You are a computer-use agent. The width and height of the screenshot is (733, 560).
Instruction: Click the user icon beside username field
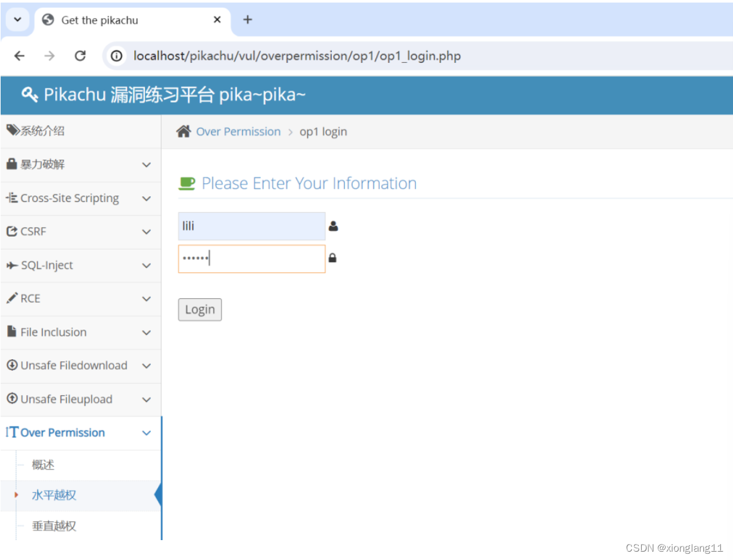tap(333, 226)
